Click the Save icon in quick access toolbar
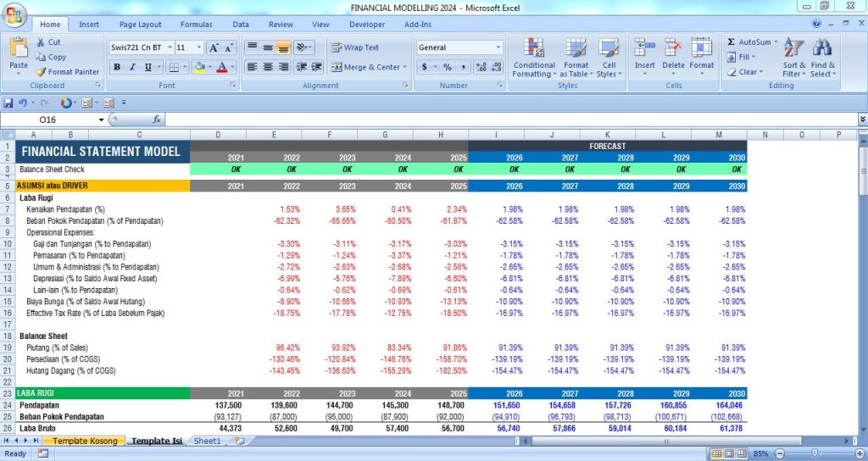The image size is (868, 461). pos(8,103)
